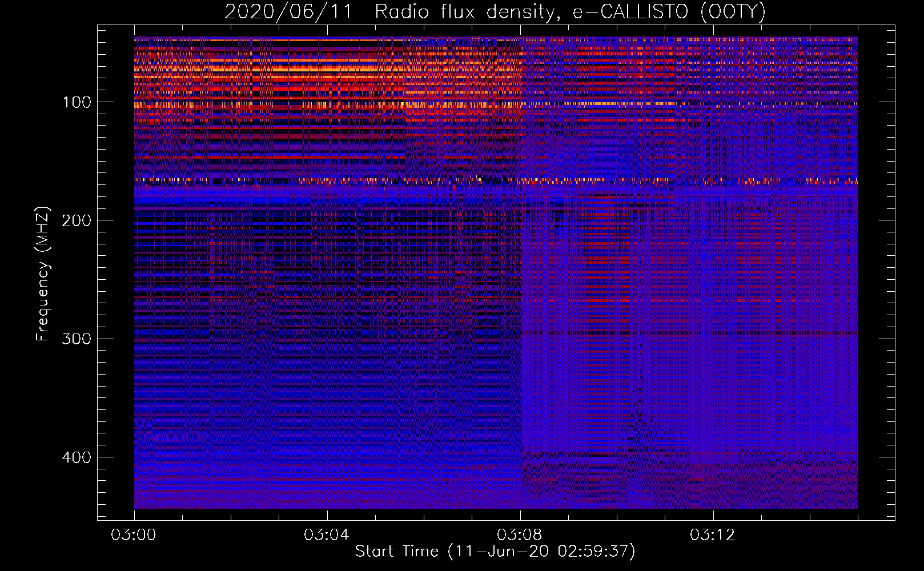Click the 03:12 time tick label
924x571 pixels.
pos(713,535)
